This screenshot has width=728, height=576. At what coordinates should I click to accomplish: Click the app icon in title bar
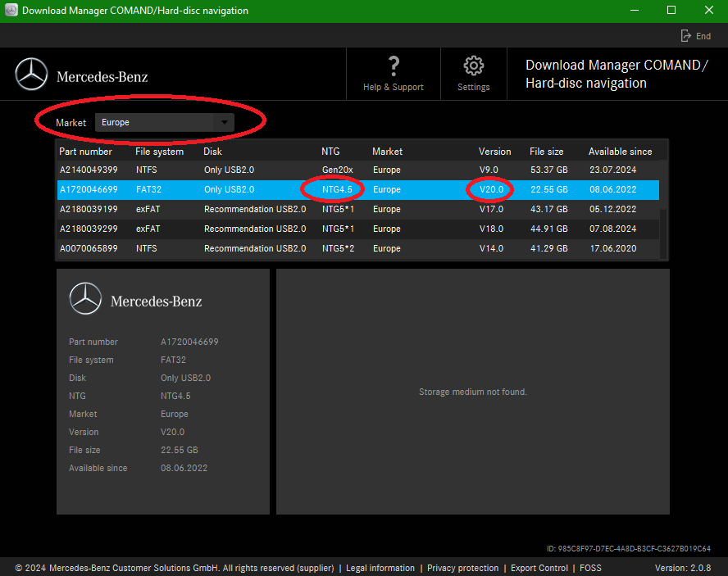click(x=10, y=11)
